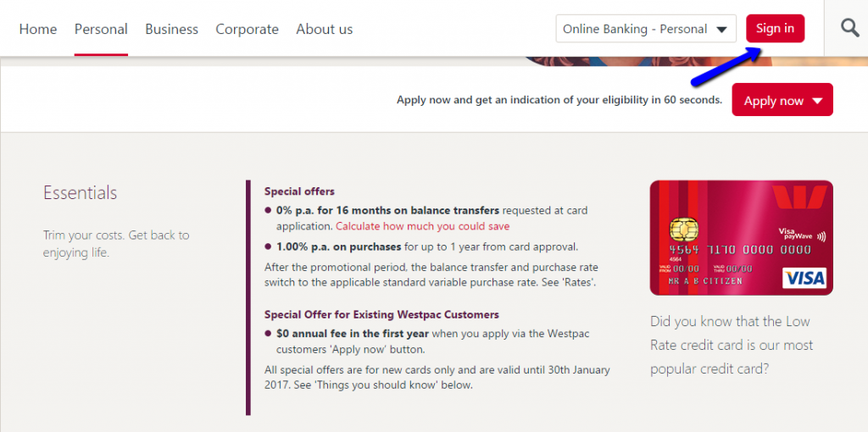Click the search magnifier icon
Screen dimensions: 868x432
coord(849,28)
